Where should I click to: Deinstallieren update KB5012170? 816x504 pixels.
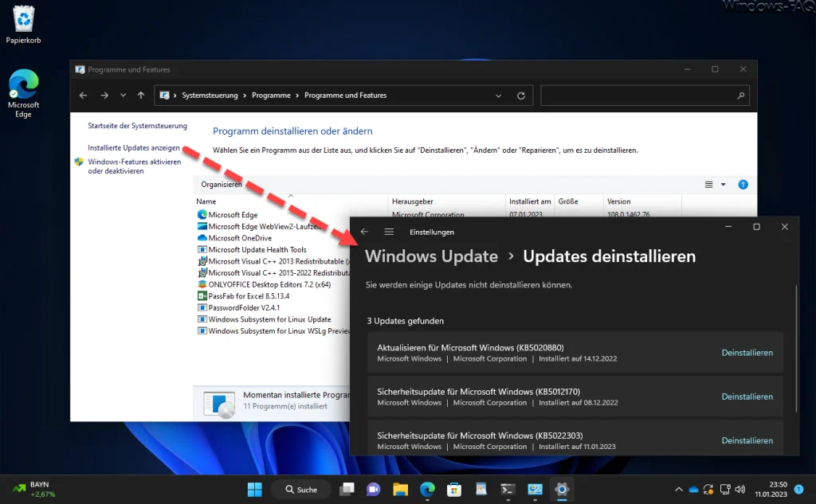tap(747, 397)
